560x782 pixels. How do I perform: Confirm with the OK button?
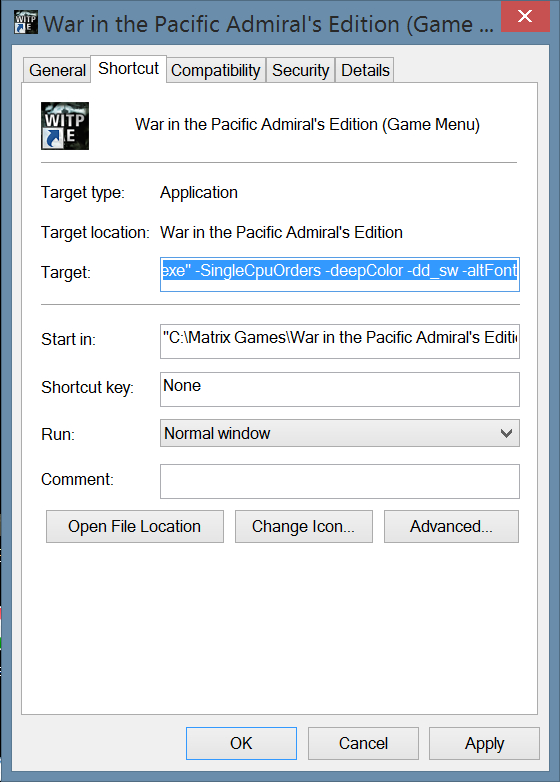pos(241,743)
